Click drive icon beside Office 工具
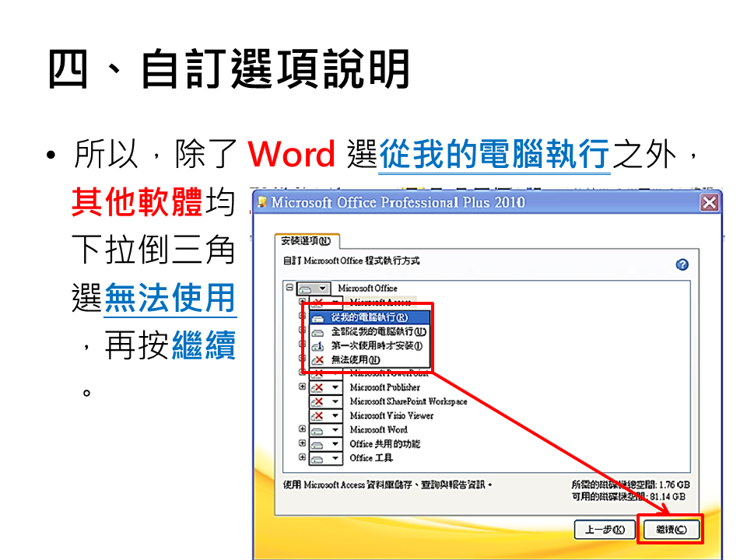747x560 pixels. (318, 459)
